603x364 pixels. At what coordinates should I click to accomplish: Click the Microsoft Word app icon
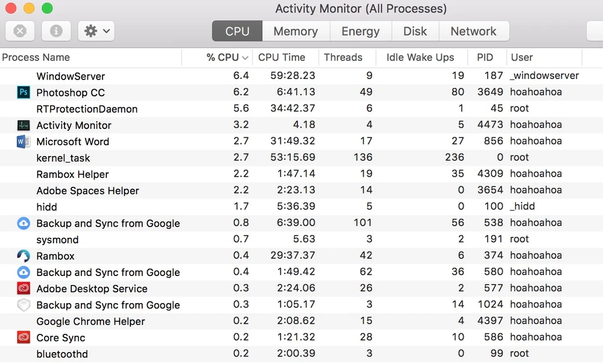point(24,142)
